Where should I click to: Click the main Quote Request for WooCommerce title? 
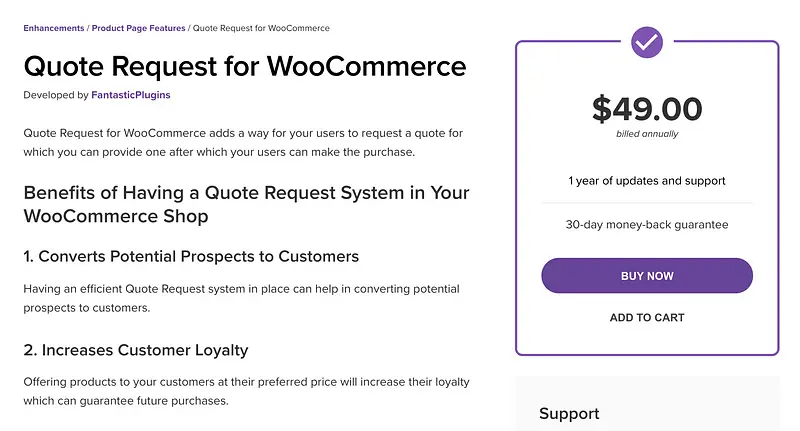click(245, 67)
